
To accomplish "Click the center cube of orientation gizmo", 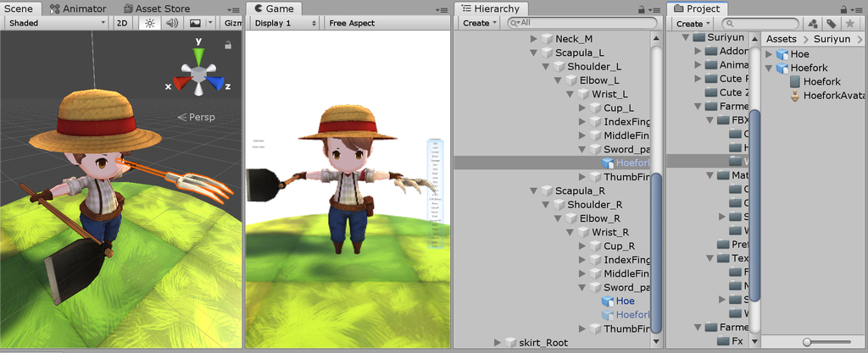I will click(x=198, y=74).
